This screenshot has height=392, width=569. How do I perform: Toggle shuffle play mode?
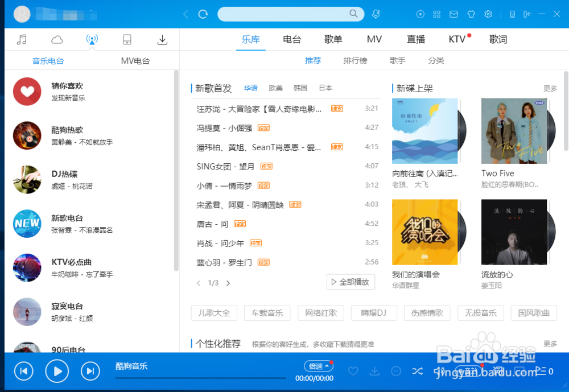(417, 371)
